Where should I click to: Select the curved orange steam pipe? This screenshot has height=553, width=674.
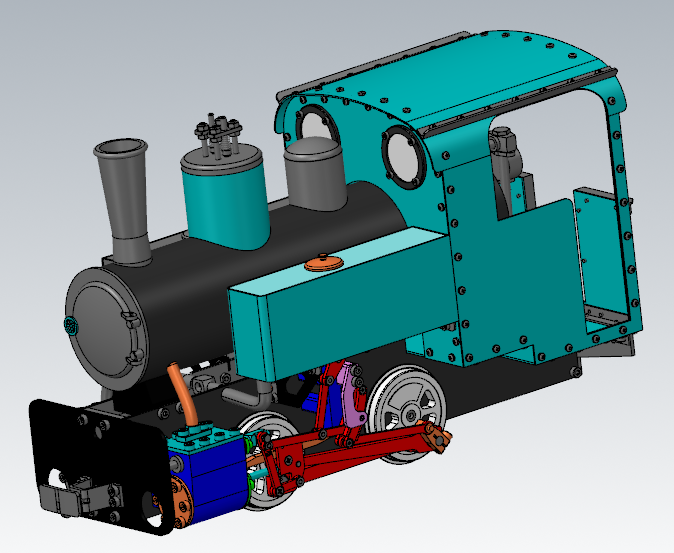(182, 394)
